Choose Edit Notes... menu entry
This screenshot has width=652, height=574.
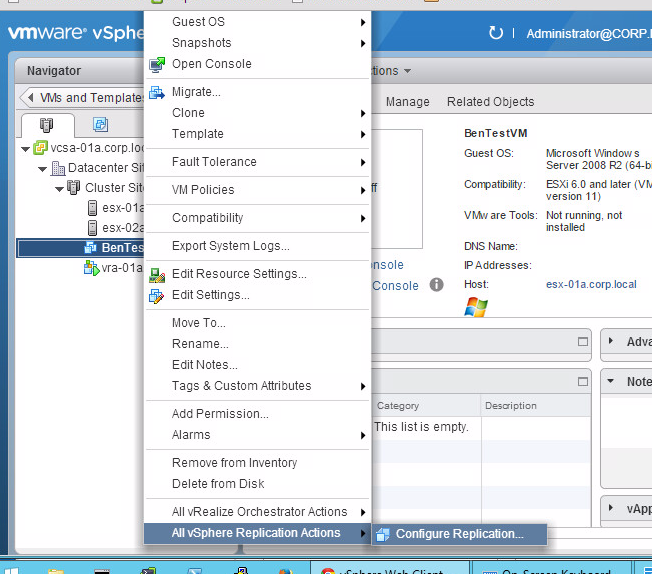tap(257, 365)
